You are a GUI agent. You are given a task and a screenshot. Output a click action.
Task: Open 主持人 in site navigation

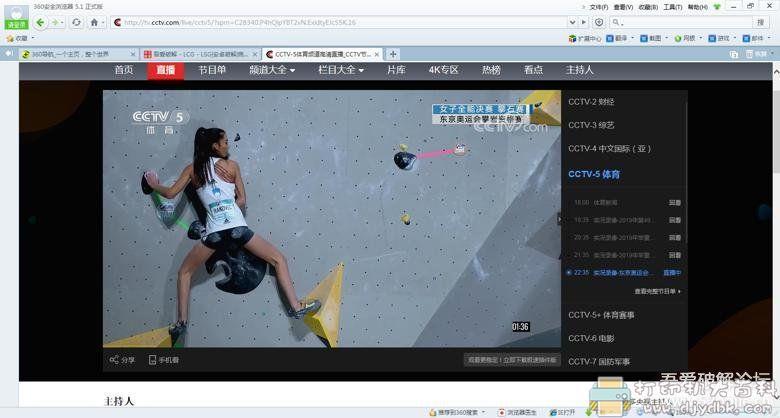(580, 70)
